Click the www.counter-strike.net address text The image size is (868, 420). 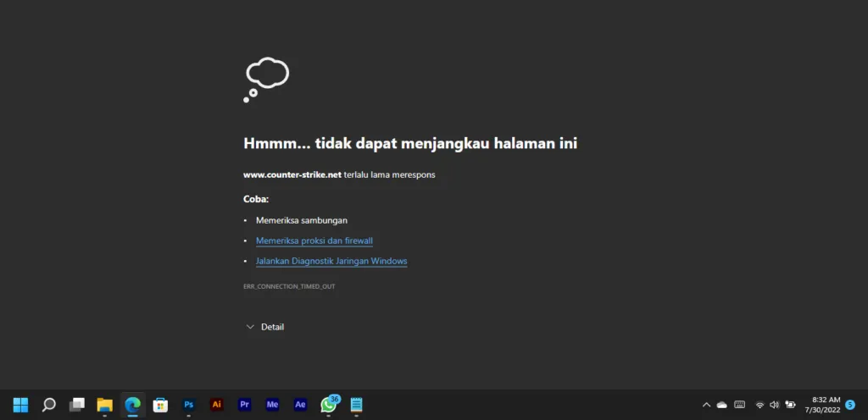(x=292, y=174)
